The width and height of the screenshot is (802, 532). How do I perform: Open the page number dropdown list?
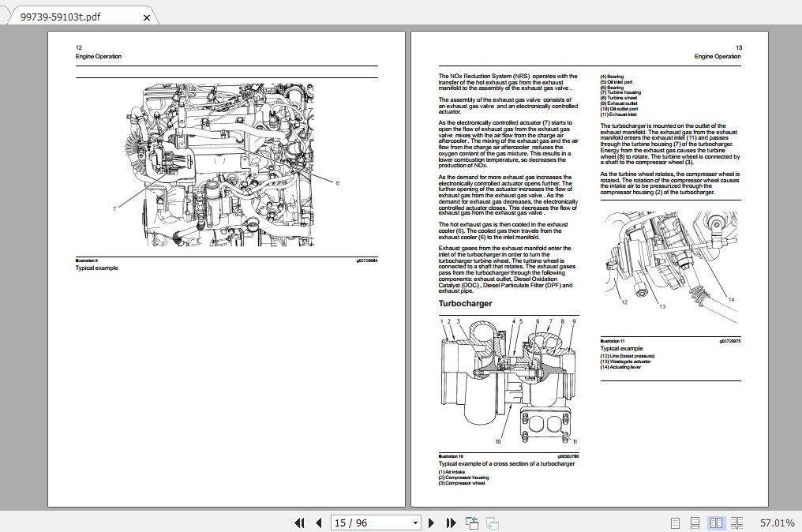(414, 523)
